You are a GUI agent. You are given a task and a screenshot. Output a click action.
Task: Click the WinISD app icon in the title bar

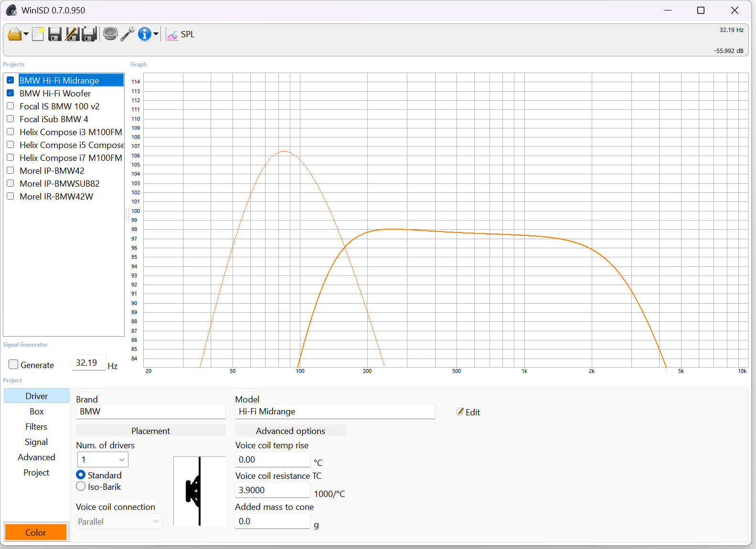(x=11, y=10)
